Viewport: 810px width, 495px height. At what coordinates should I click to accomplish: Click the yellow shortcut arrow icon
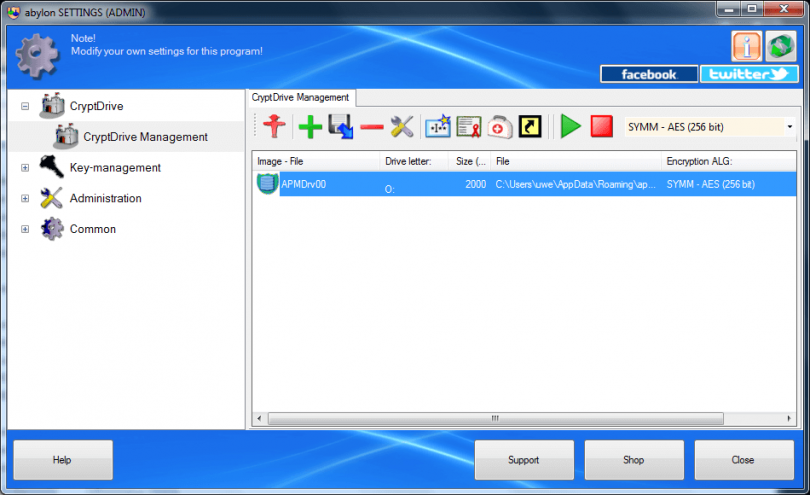(x=530, y=127)
